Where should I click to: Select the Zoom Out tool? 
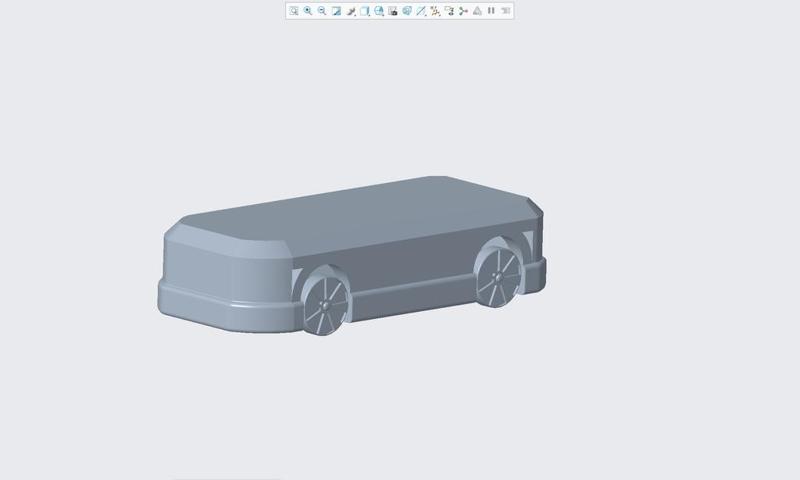pyautogui.click(x=322, y=11)
